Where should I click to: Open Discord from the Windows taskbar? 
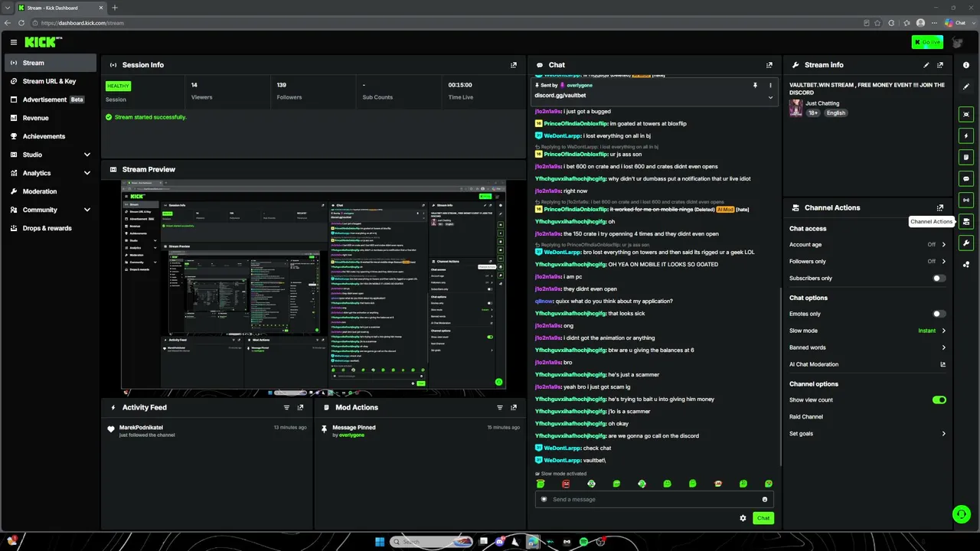point(500,542)
